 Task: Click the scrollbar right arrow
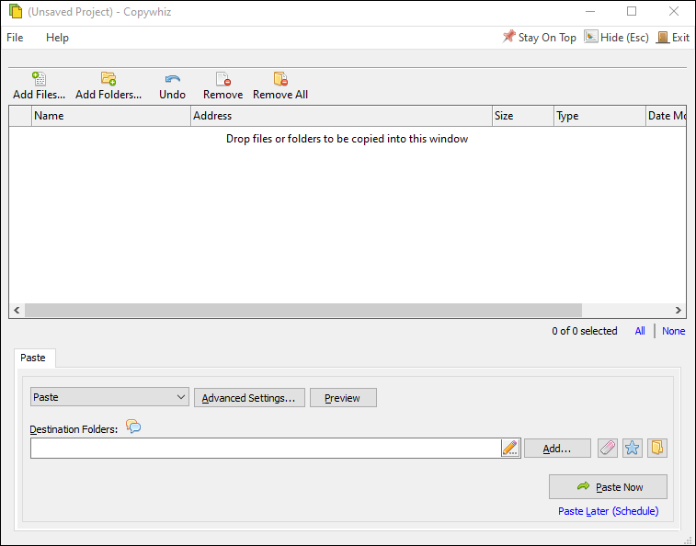point(678,310)
